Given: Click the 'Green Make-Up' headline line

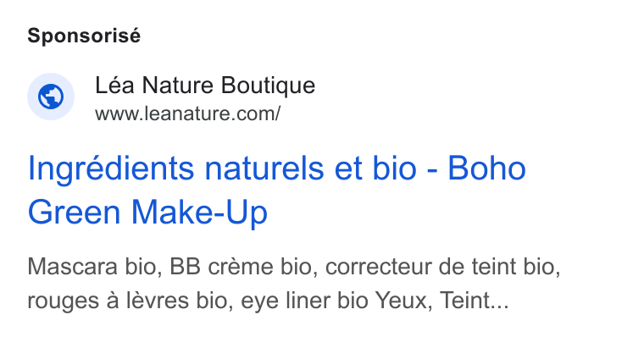Looking at the screenshot, I should (x=147, y=213).
